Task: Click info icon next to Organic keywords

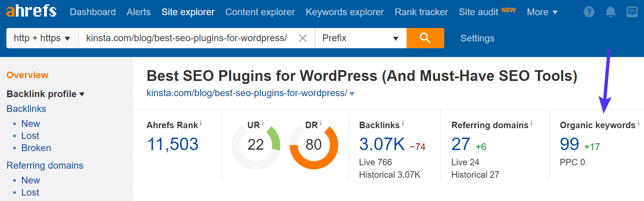Action: 638,123
